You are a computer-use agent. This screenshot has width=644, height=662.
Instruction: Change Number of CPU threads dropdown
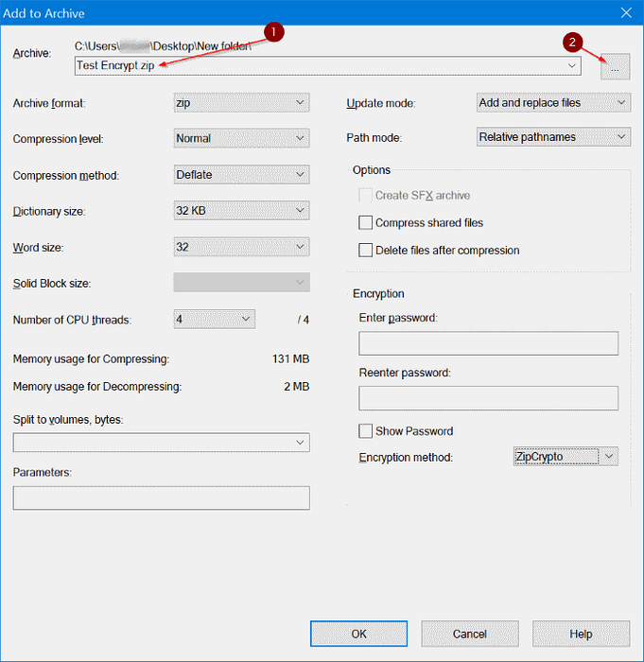pos(214,320)
